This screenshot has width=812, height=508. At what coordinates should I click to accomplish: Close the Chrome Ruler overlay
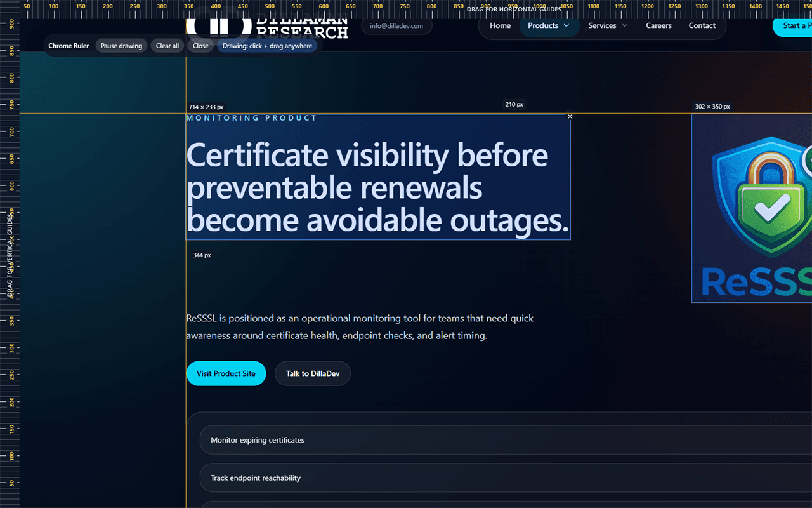click(200, 46)
